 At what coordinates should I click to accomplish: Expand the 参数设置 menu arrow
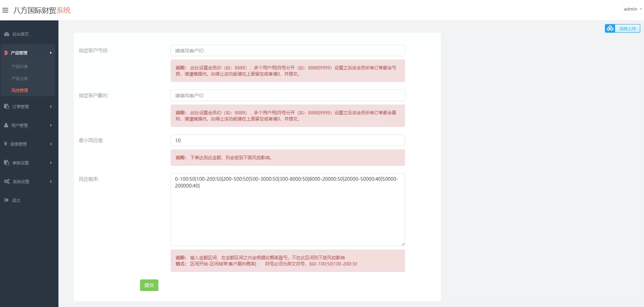51,163
